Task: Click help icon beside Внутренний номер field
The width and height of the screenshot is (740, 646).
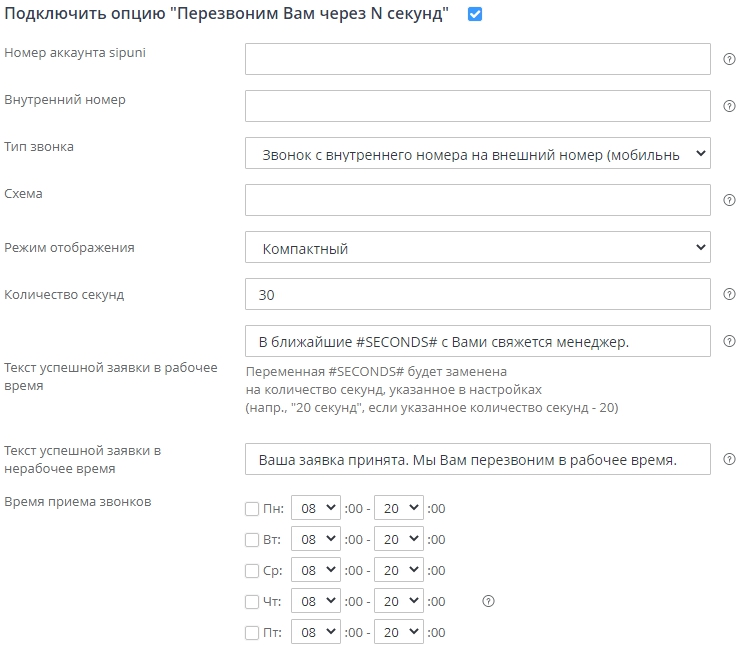Action: pos(729,106)
